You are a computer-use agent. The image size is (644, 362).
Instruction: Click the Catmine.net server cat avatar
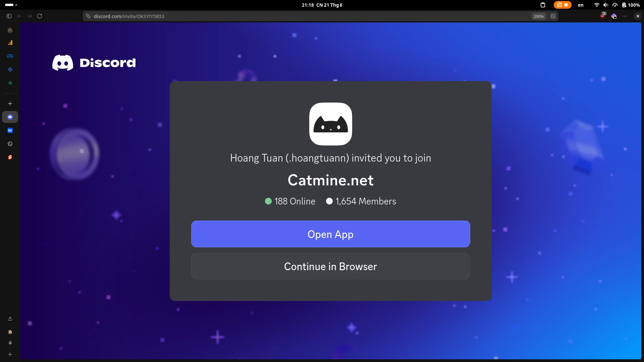coord(330,124)
